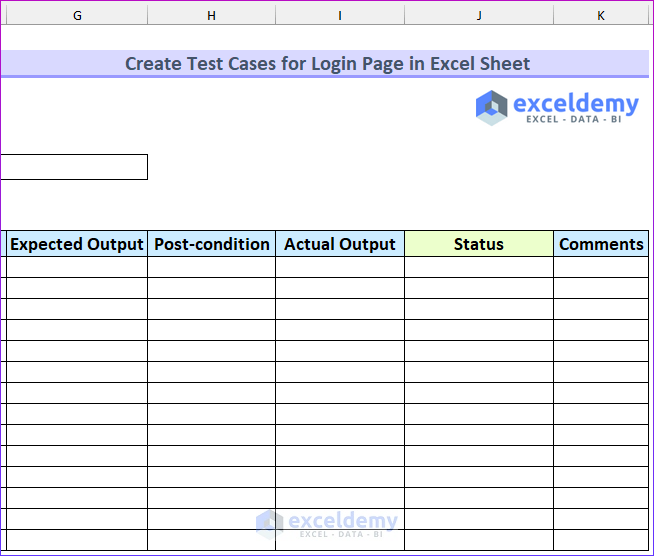Click the Status header cell

(x=479, y=244)
